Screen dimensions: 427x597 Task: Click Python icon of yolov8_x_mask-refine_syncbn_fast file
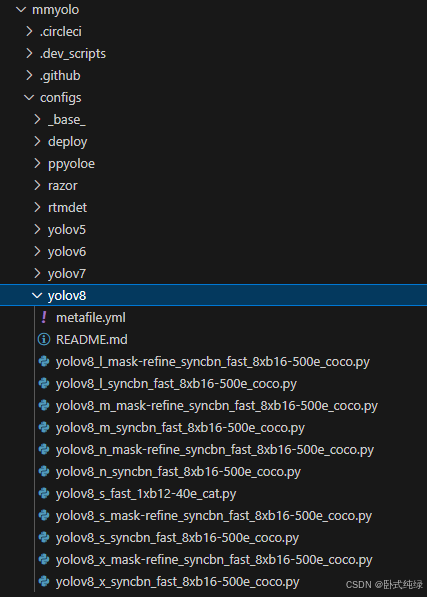point(44,559)
